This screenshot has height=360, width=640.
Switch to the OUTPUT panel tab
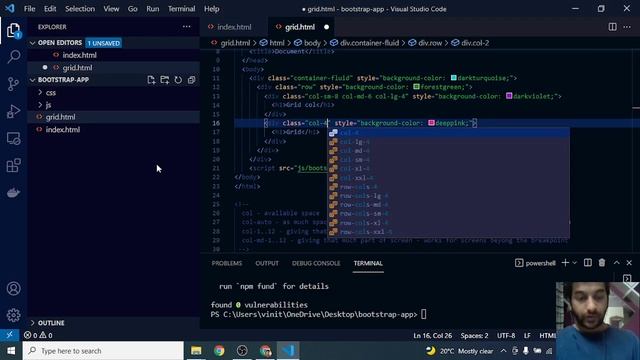(x=267, y=263)
